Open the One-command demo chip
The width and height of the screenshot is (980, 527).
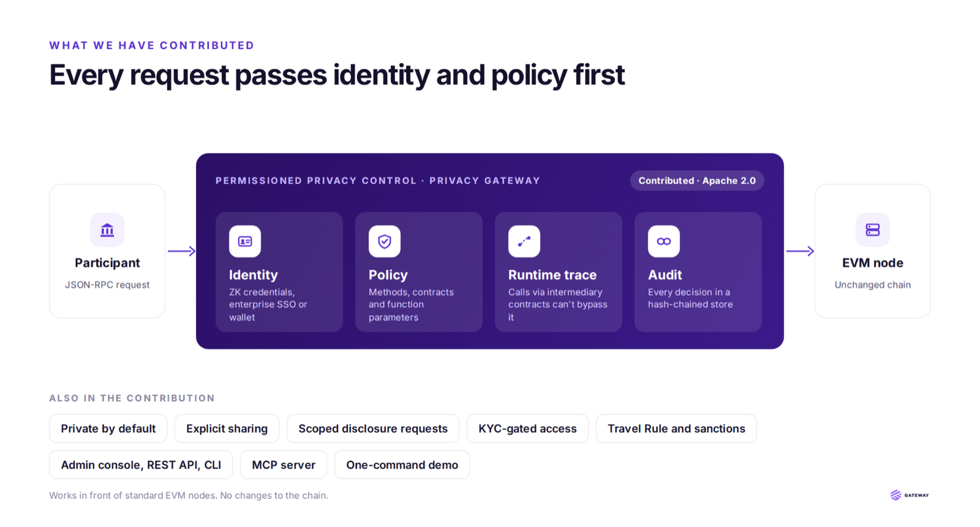(x=402, y=464)
